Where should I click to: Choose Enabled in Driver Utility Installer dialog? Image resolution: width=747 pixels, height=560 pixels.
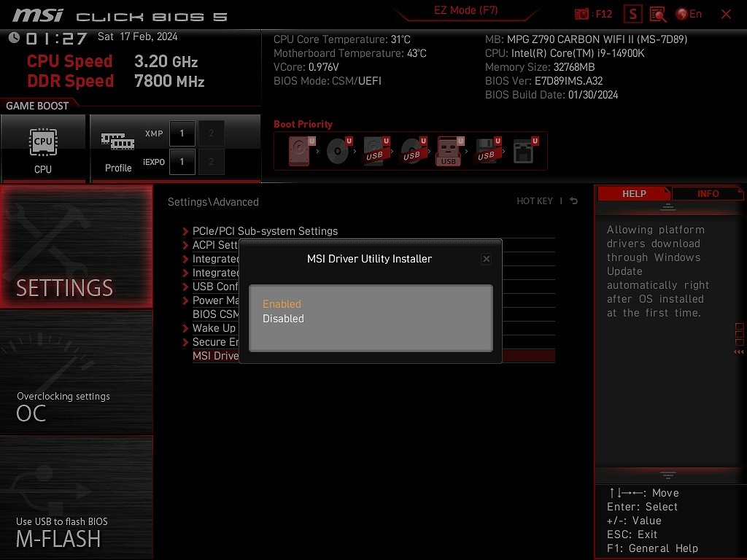pyautogui.click(x=282, y=304)
